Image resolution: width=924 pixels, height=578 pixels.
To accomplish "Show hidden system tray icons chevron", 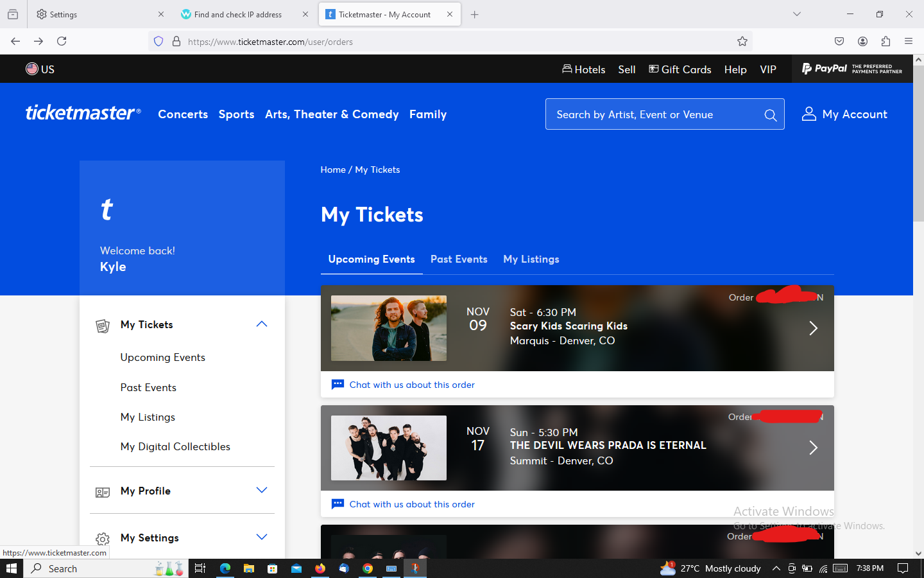I will [776, 568].
